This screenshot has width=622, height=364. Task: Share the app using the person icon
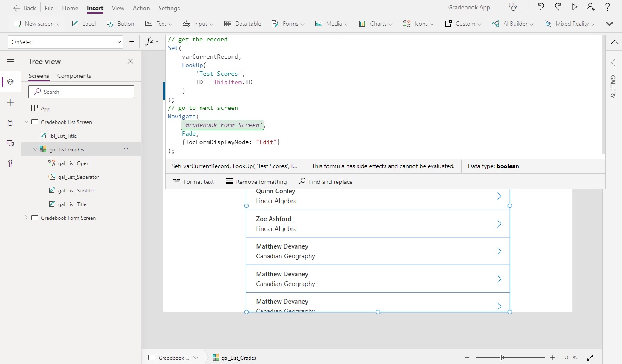click(591, 7)
